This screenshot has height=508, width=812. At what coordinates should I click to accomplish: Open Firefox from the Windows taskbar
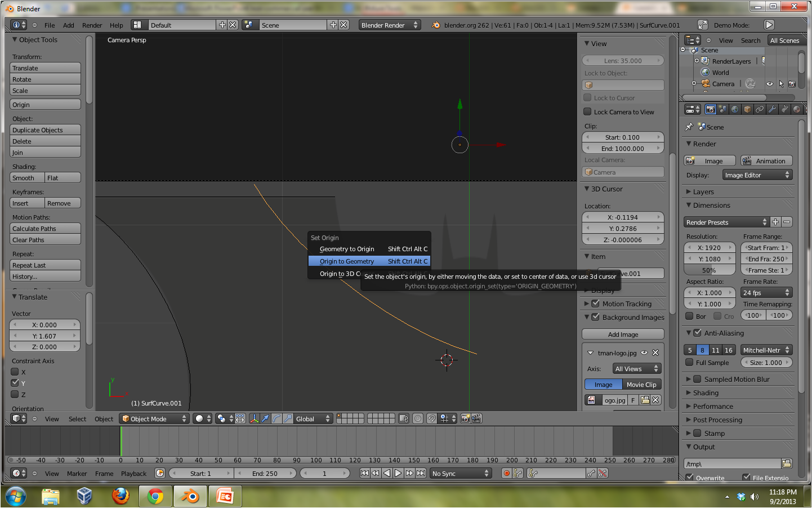(x=121, y=496)
